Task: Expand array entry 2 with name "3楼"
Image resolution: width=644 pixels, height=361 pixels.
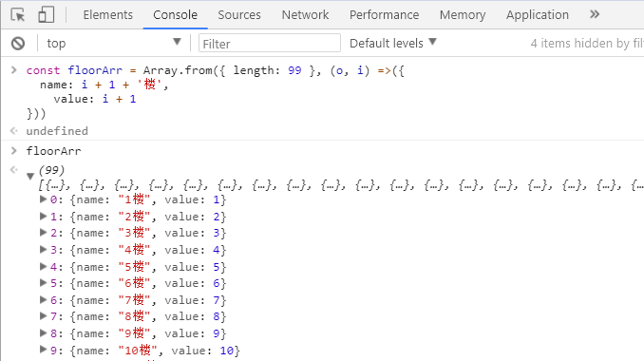Action: click(43, 233)
